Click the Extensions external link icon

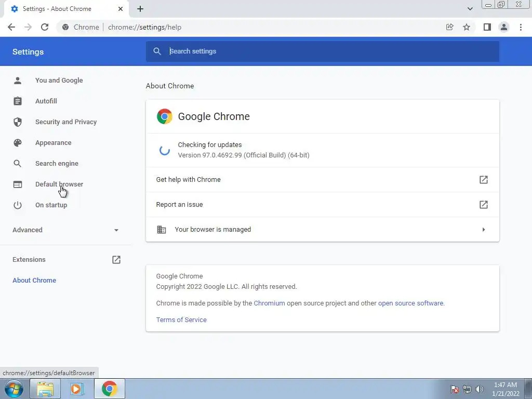coord(116,260)
